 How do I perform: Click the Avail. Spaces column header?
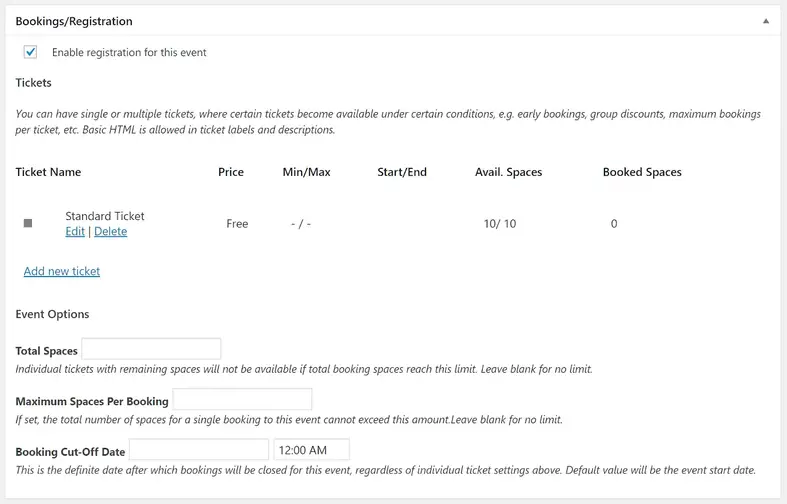tap(508, 172)
